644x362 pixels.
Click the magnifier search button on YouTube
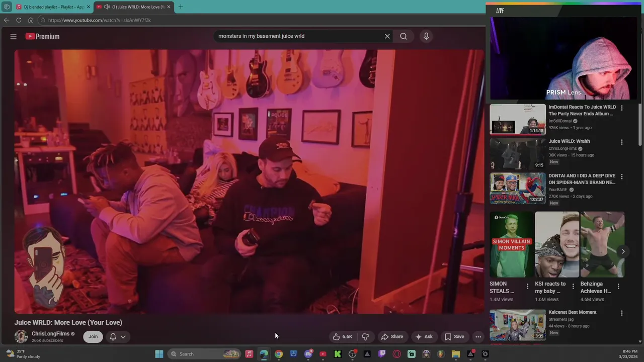pos(404,36)
